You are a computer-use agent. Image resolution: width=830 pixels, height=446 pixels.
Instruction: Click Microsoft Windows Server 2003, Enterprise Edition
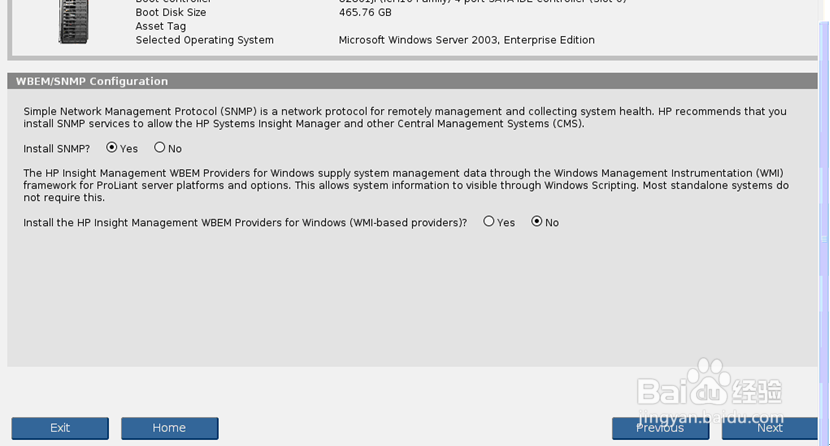pos(466,40)
